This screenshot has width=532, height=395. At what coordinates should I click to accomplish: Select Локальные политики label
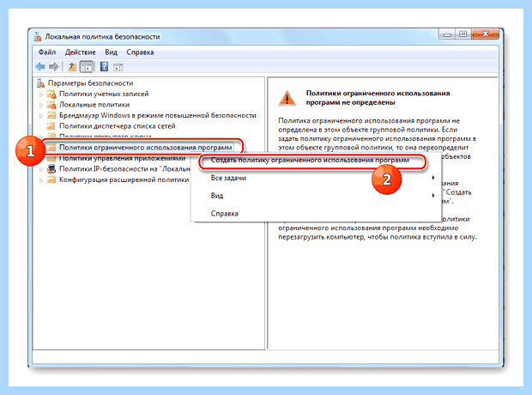(x=94, y=105)
